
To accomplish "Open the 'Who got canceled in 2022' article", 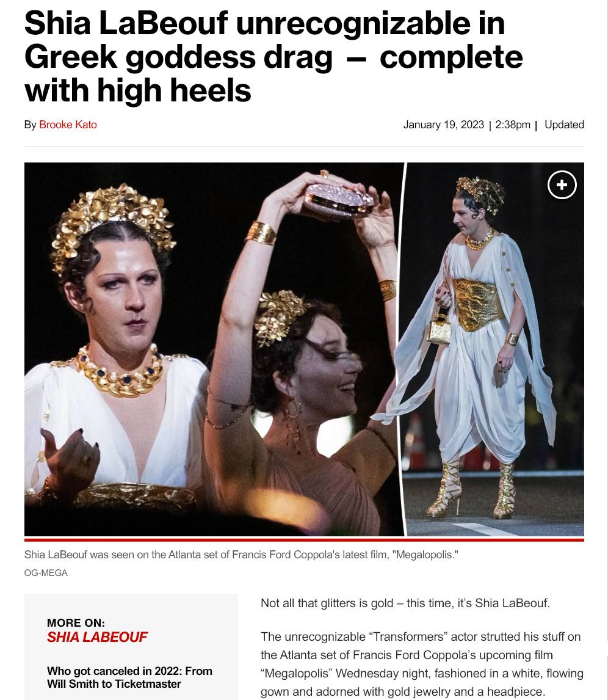I will click(x=129, y=677).
